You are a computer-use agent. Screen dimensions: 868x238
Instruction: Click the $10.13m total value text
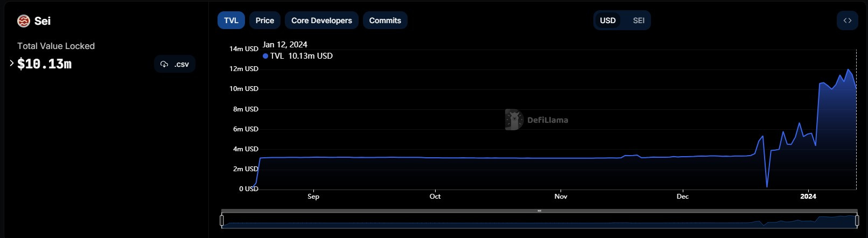point(44,64)
